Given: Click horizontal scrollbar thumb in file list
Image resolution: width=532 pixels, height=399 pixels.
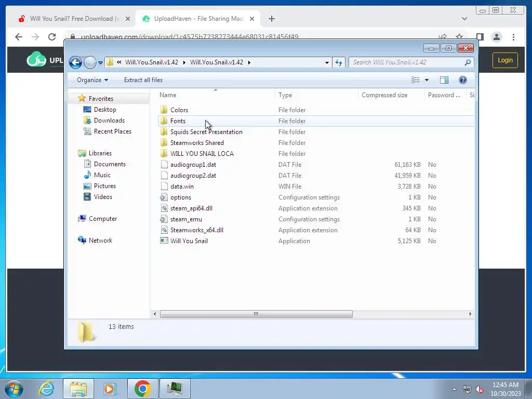Looking at the screenshot, I should [256, 314].
